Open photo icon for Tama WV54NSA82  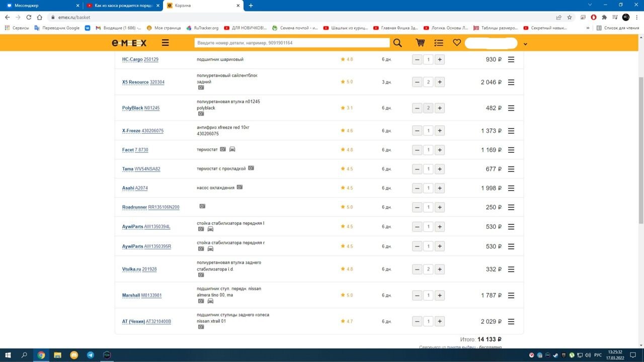point(251,168)
